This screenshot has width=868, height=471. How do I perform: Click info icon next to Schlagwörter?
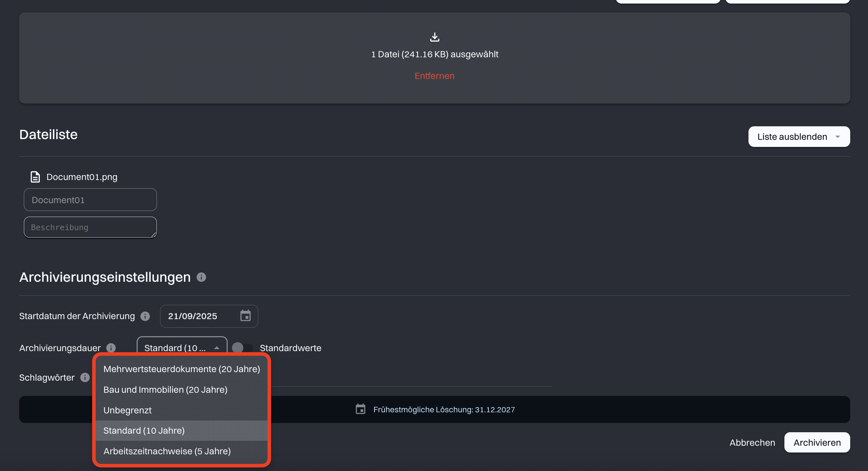85,377
